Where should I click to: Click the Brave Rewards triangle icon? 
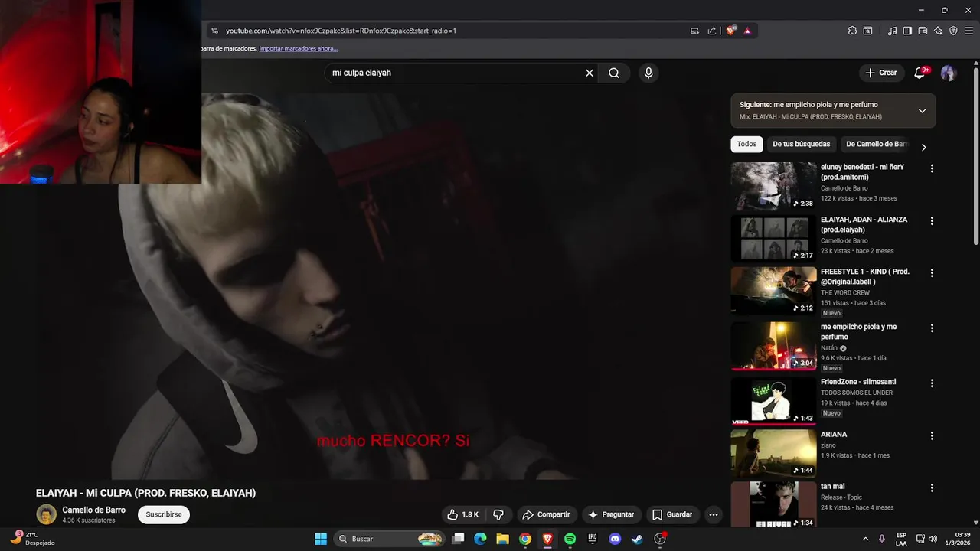(x=747, y=31)
